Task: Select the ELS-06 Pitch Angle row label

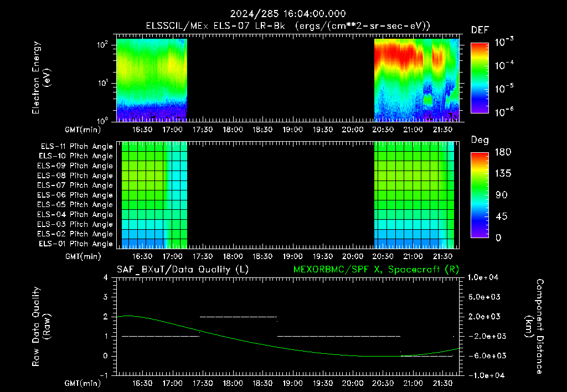Action: coord(75,195)
